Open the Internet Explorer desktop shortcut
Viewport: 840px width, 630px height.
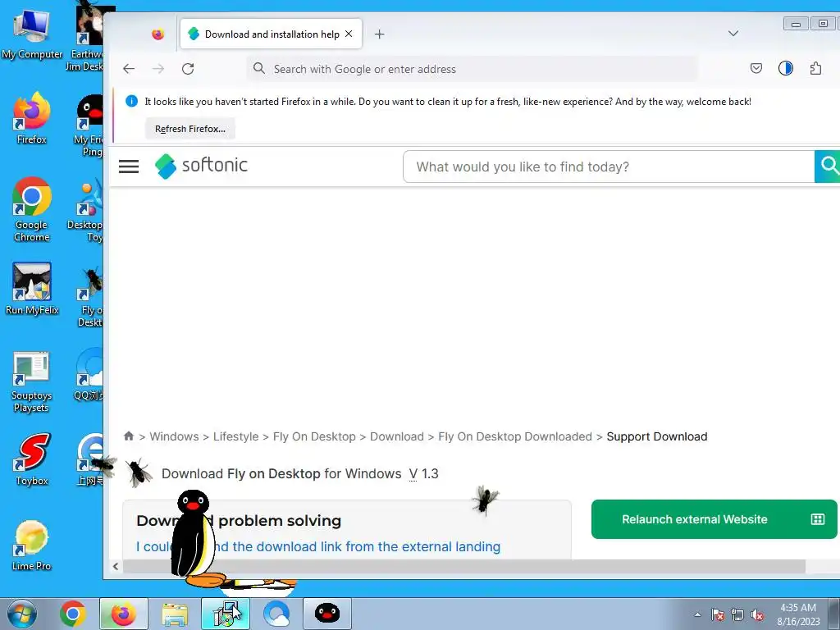pyautogui.click(x=91, y=458)
